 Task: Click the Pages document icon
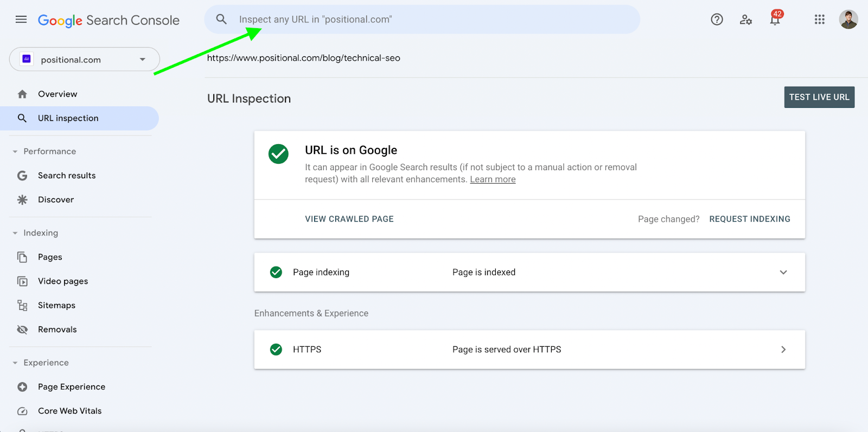[22, 257]
